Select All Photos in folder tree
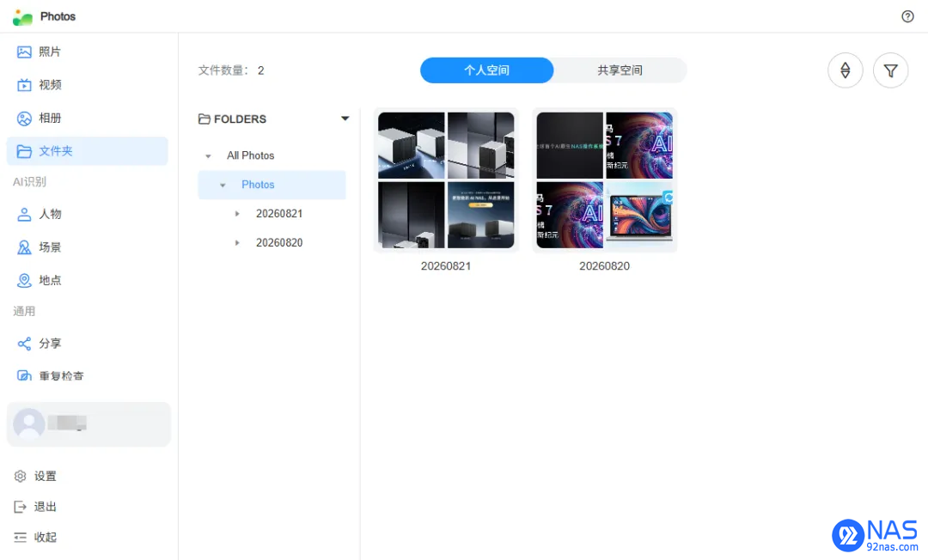 [250, 155]
